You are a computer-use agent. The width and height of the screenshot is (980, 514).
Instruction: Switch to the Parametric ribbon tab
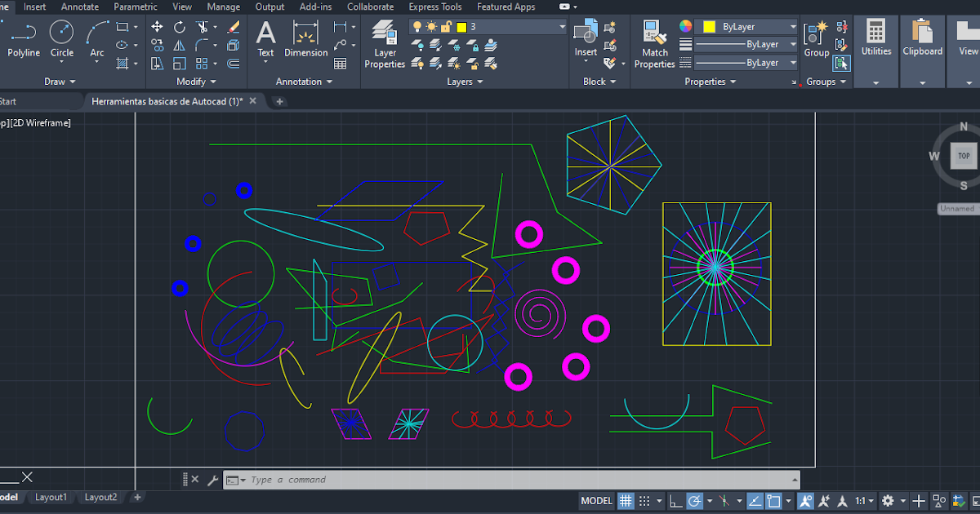coord(135,7)
